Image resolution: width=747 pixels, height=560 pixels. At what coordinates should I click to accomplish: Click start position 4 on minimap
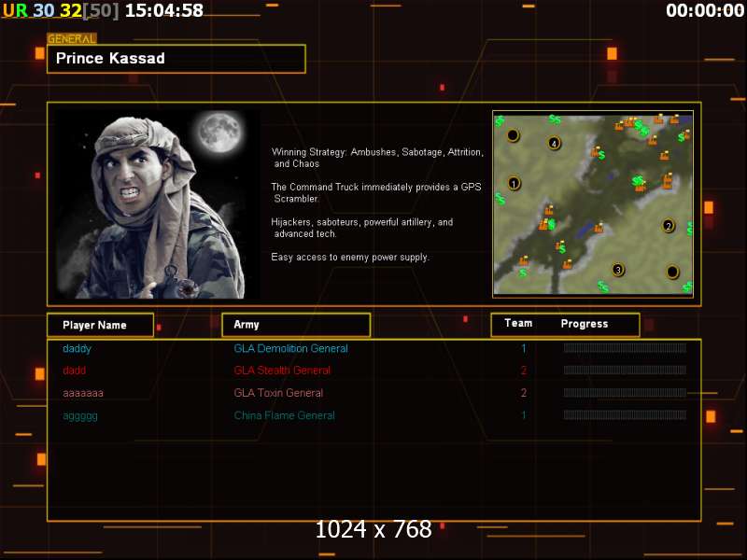pyautogui.click(x=554, y=143)
